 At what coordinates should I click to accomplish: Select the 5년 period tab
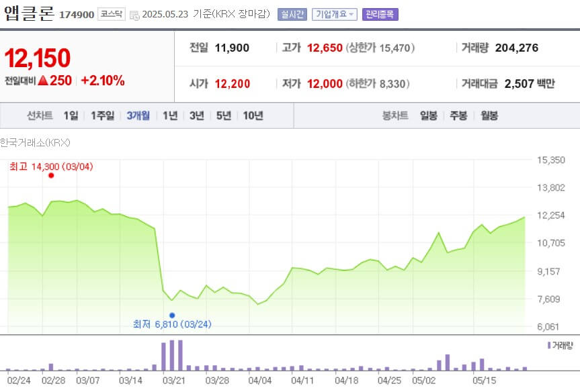pyautogui.click(x=222, y=115)
